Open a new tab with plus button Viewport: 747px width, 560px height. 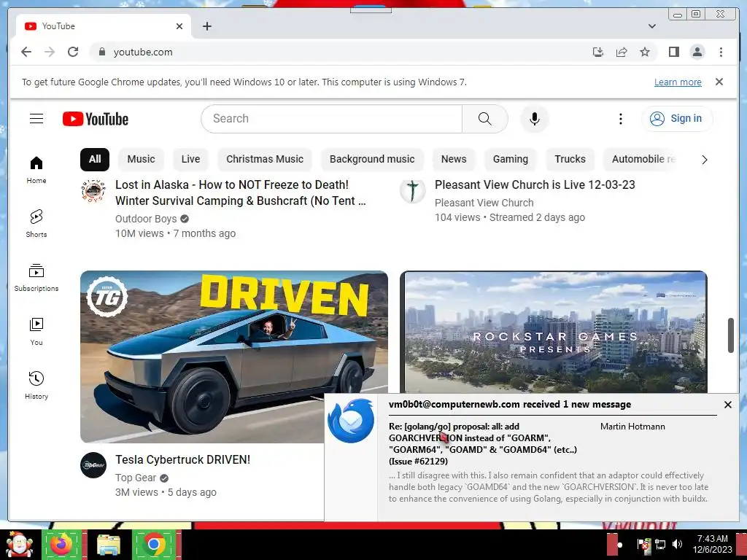tap(206, 26)
